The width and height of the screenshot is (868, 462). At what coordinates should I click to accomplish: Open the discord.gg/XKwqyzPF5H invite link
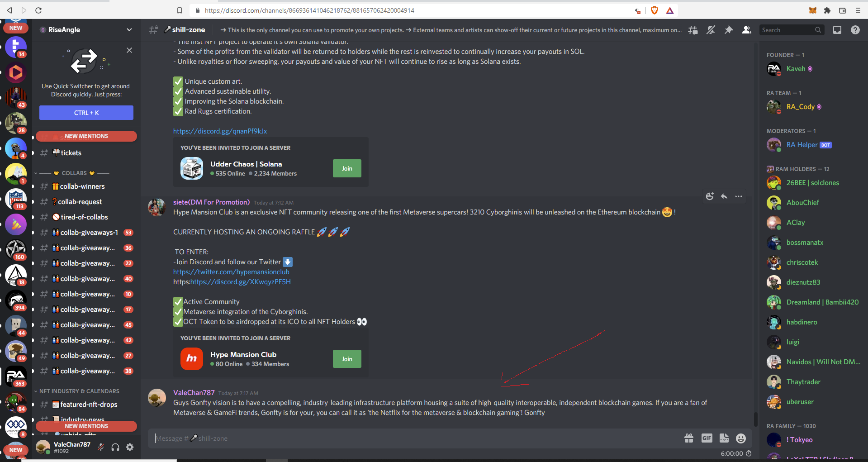pyautogui.click(x=241, y=282)
